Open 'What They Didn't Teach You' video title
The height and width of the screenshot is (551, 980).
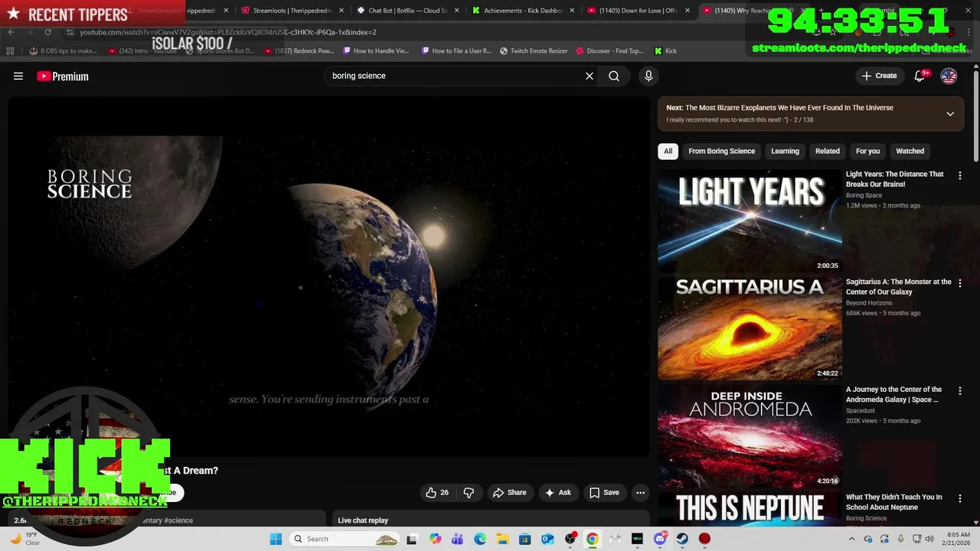click(893, 502)
